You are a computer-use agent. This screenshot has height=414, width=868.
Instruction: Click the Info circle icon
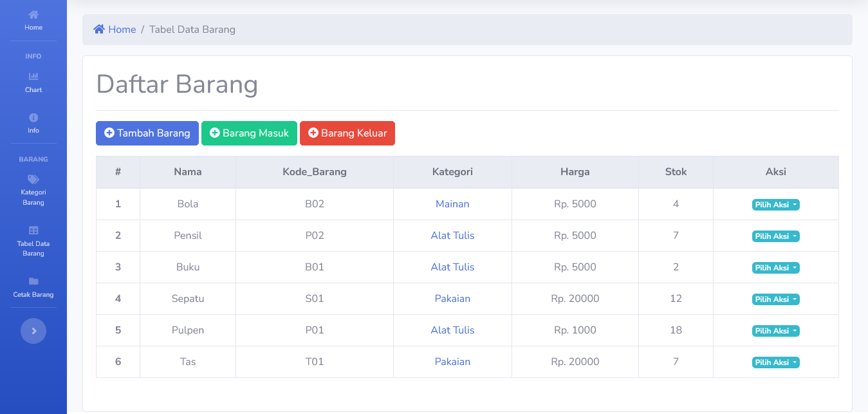33,118
